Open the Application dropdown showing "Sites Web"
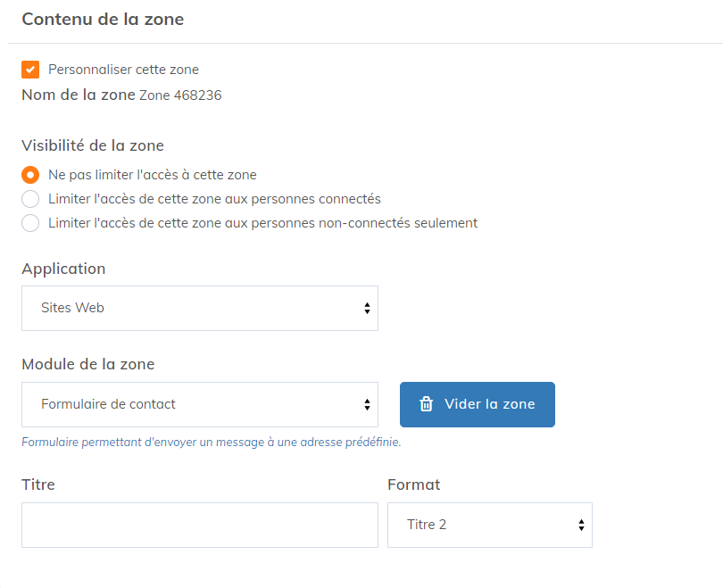 click(199, 308)
